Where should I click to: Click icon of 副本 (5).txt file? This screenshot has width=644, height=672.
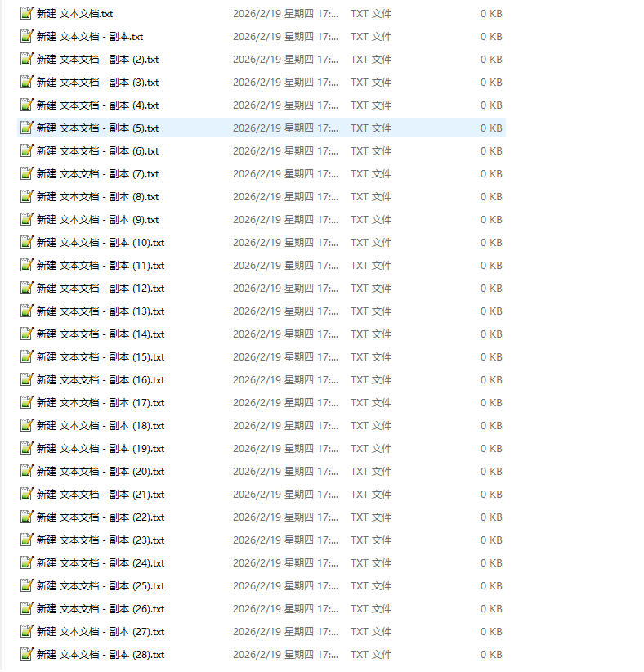[x=27, y=128]
